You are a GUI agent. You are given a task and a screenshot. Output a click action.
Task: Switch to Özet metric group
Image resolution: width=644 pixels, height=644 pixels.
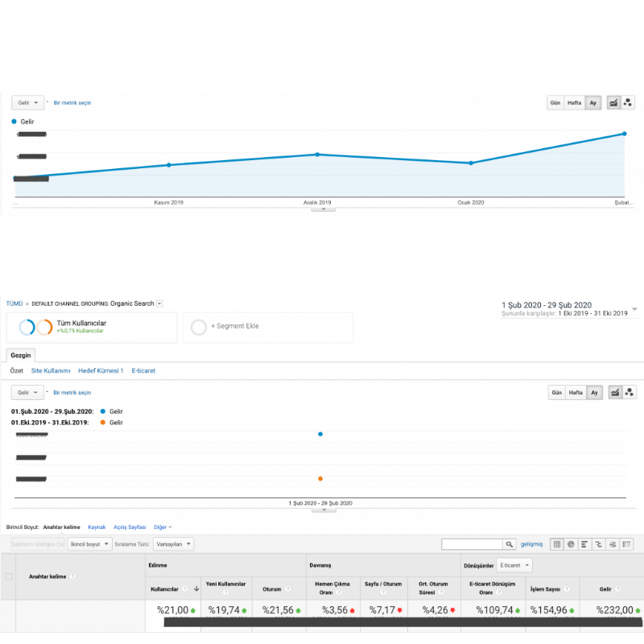[16, 370]
